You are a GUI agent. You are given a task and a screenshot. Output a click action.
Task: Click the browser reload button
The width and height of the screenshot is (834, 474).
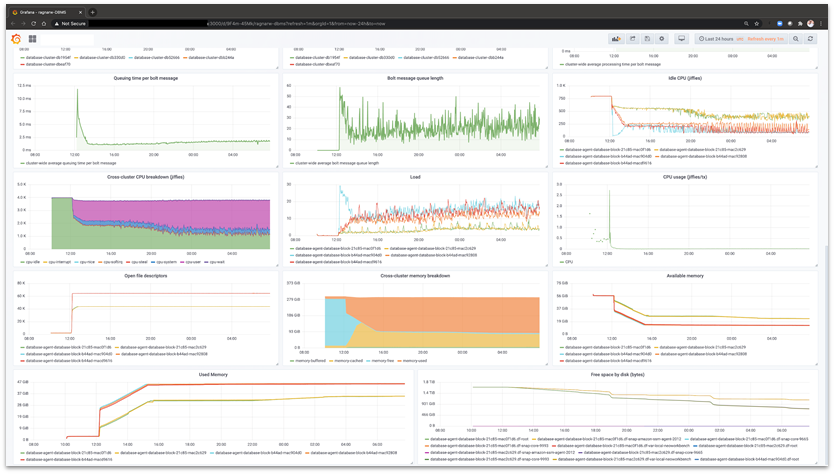click(34, 23)
